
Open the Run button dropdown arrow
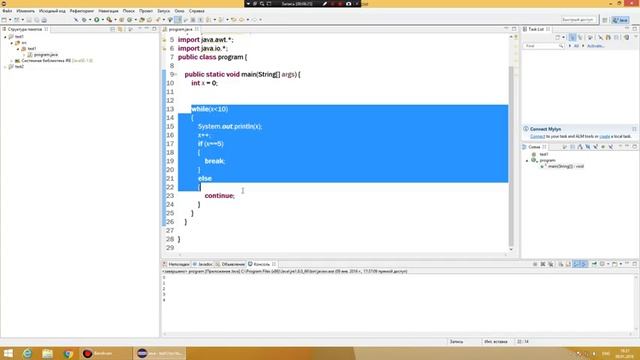[x=103, y=20]
